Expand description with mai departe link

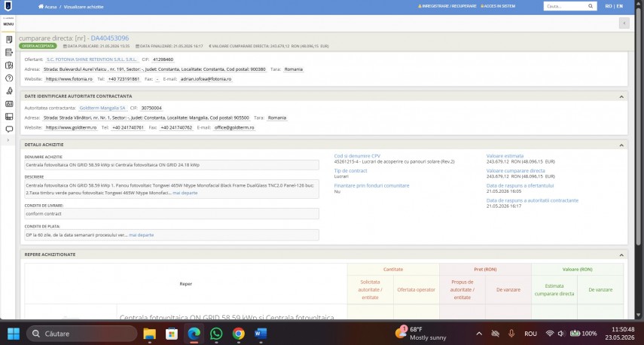pos(185,193)
